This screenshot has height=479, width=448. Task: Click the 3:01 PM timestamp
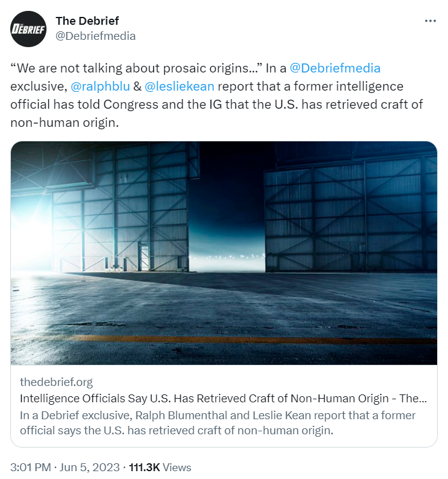coord(31,467)
